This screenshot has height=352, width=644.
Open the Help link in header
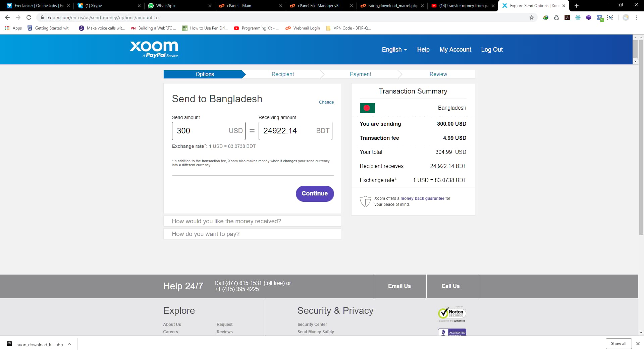pyautogui.click(x=423, y=50)
